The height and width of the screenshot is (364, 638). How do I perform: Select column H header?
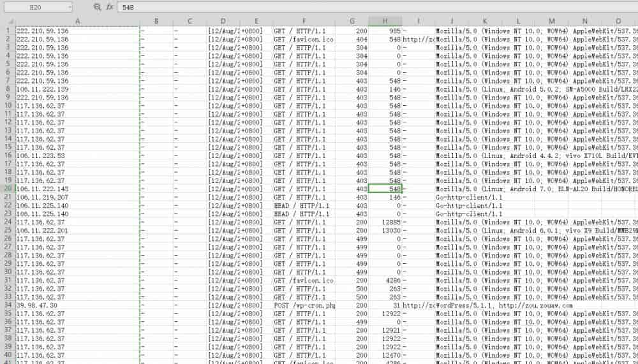pyautogui.click(x=385, y=21)
